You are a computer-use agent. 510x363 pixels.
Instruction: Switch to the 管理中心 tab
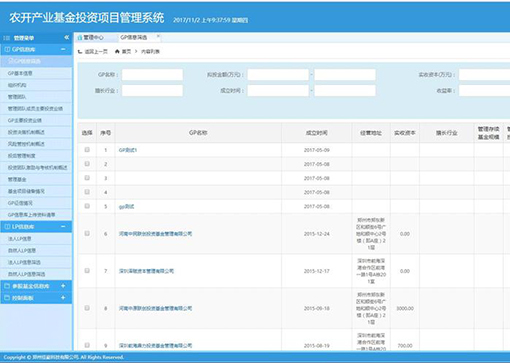click(x=93, y=38)
